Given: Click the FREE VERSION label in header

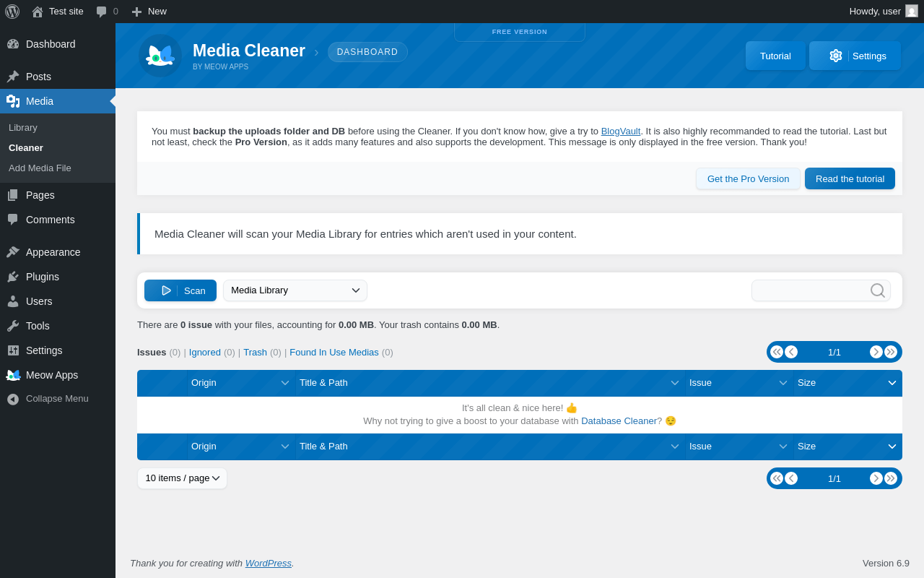Looking at the screenshot, I should pyautogui.click(x=520, y=32).
